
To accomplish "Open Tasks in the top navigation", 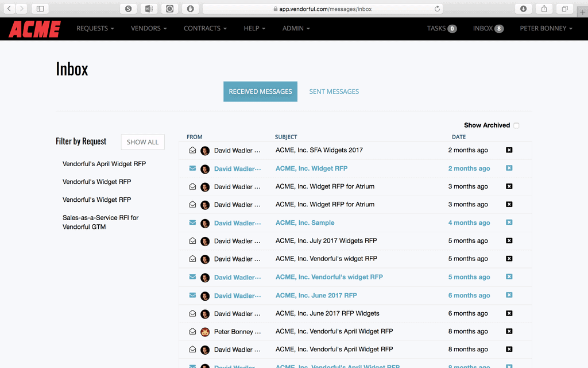I will pos(442,29).
